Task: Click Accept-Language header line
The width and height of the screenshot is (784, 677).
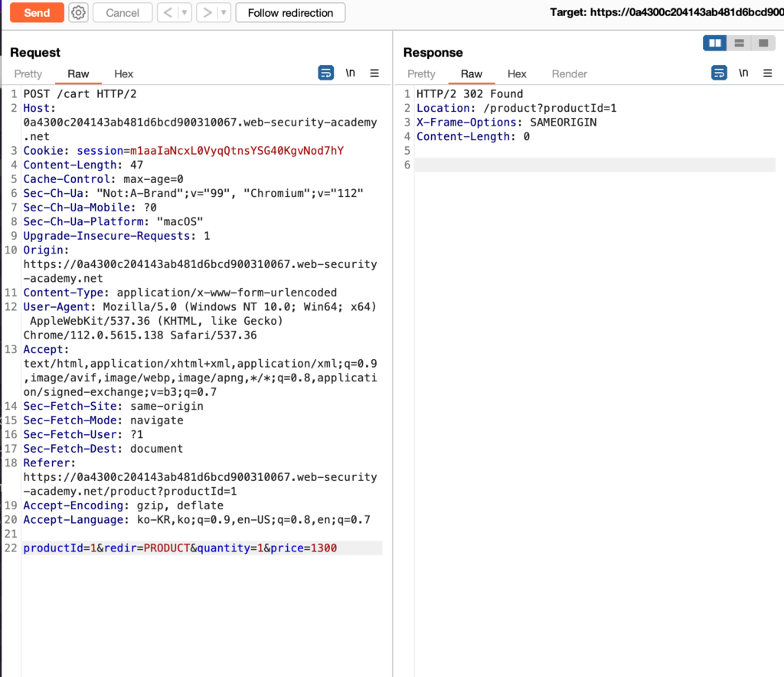Action: tap(197, 519)
